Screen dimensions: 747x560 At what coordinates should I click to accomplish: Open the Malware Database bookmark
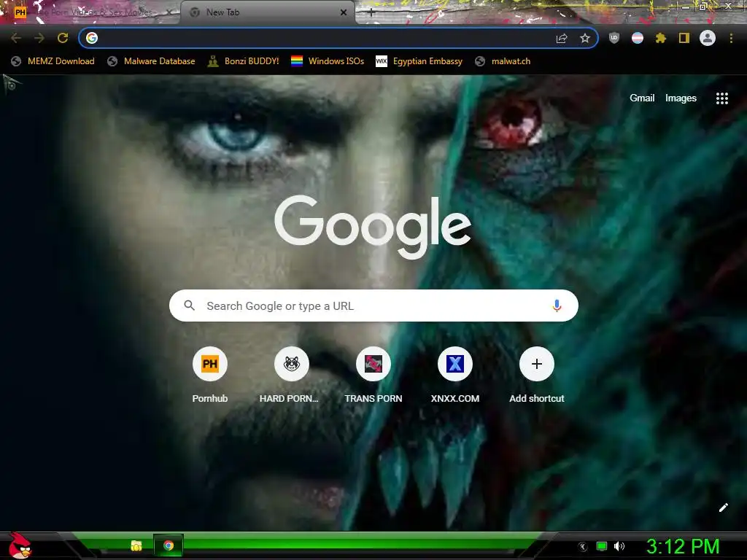[x=151, y=61]
